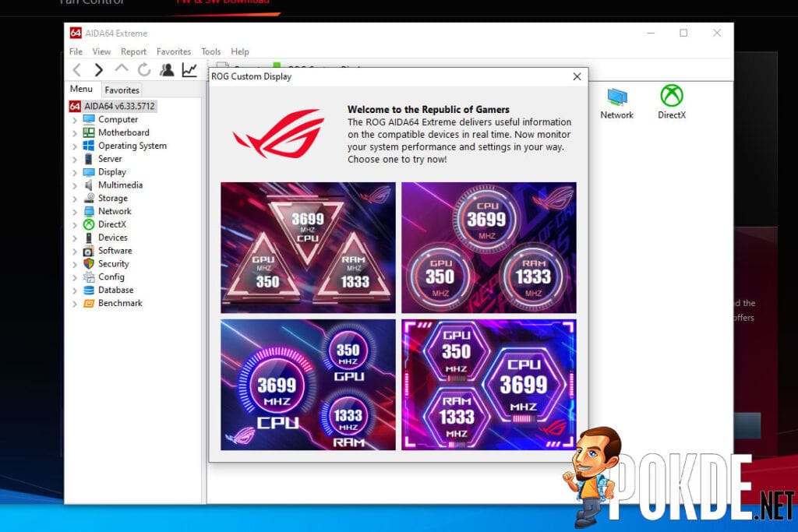Switch to the Favorites tab in the sidebar
The width and height of the screenshot is (798, 532).
(x=122, y=90)
